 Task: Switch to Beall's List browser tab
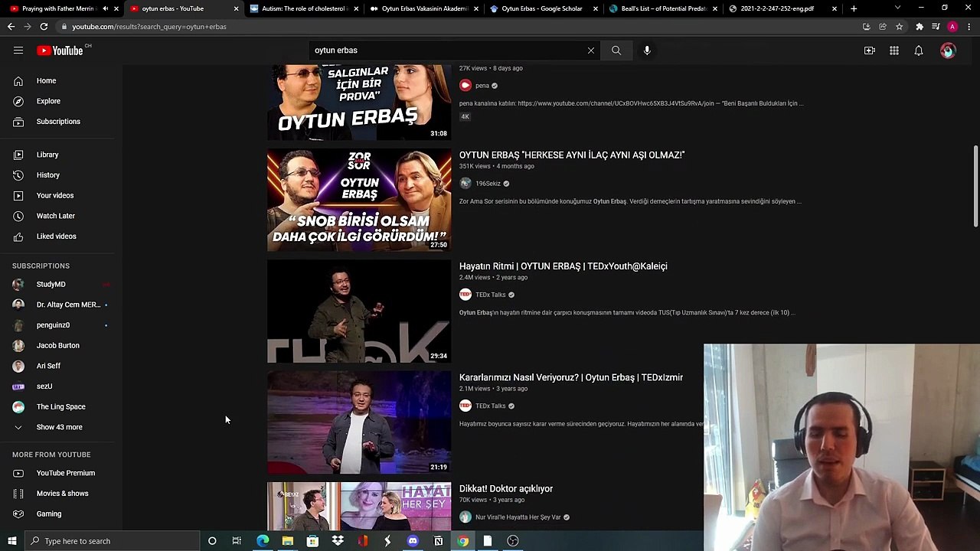point(662,8)
